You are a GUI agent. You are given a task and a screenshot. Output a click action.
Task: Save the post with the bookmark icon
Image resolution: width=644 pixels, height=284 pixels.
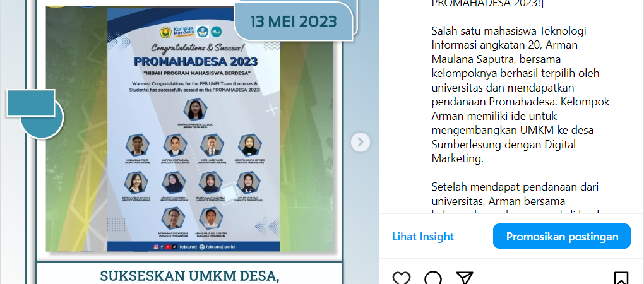[x=621, y=278]
